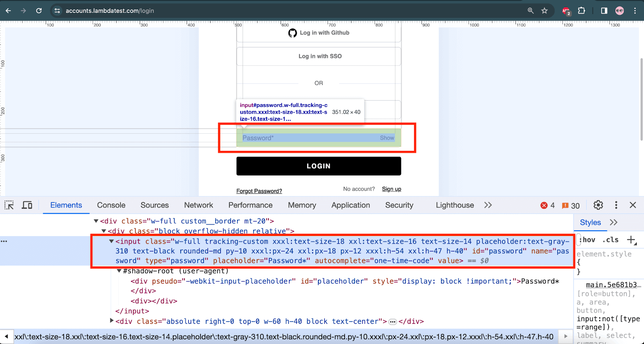Switch to the Console tab
The width and height of the screenshot is (644, 344).
tap(111, 205)
